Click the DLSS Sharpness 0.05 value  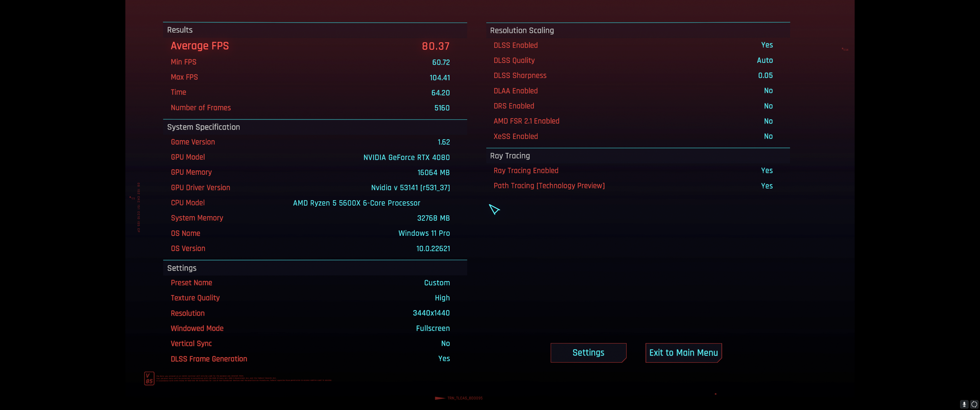click(x=765, y=75)
